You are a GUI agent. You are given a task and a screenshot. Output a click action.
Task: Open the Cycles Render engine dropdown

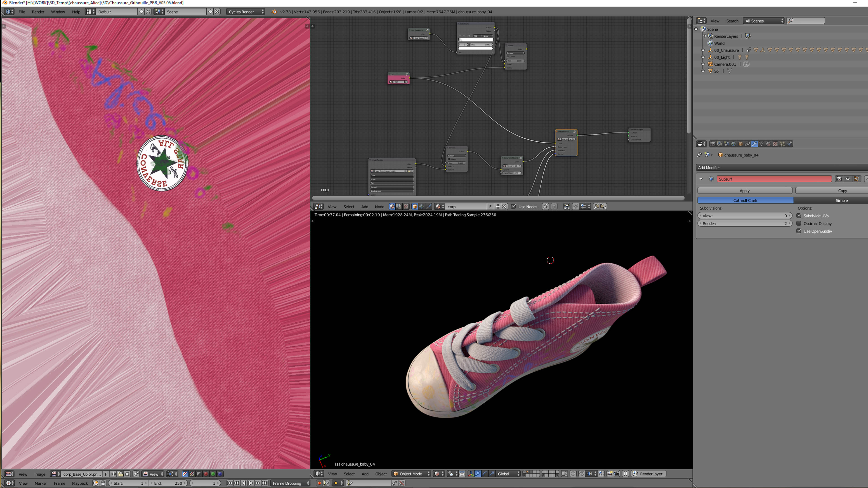point(246,12)
